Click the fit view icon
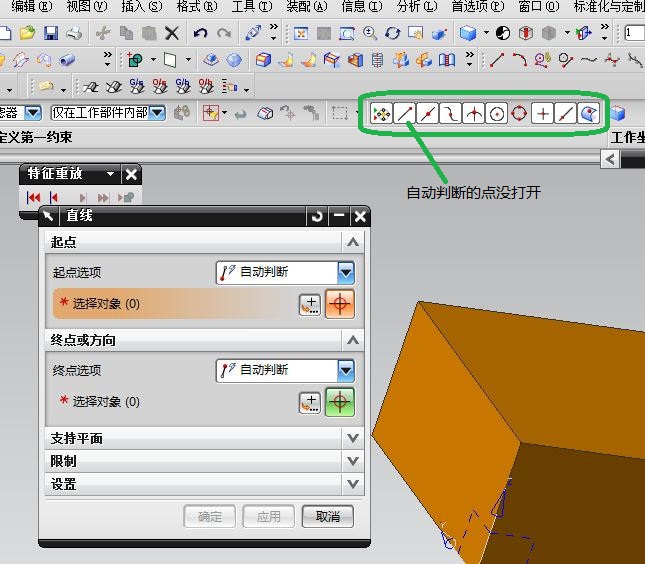The image size is (645, 564). 301,33
